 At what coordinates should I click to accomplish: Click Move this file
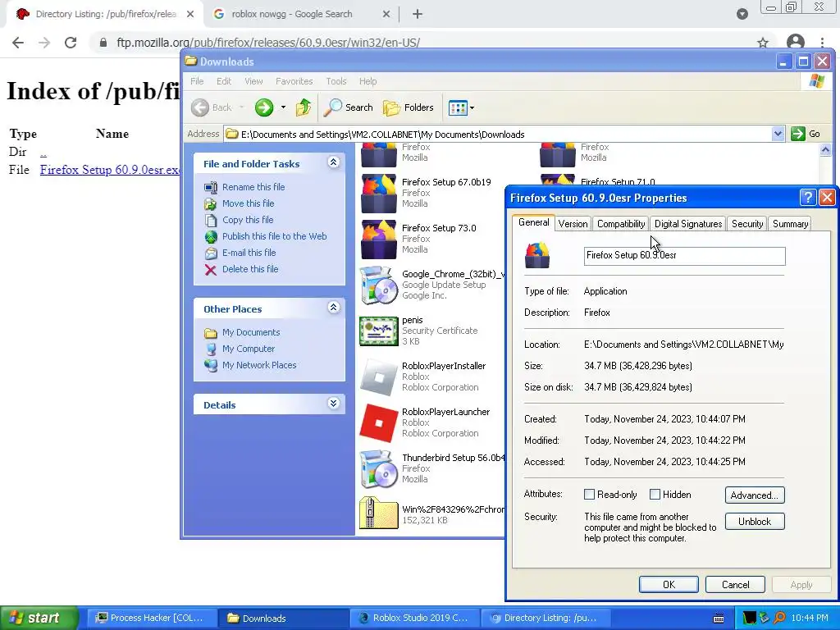pyautogui.click(x=248, y=203)
